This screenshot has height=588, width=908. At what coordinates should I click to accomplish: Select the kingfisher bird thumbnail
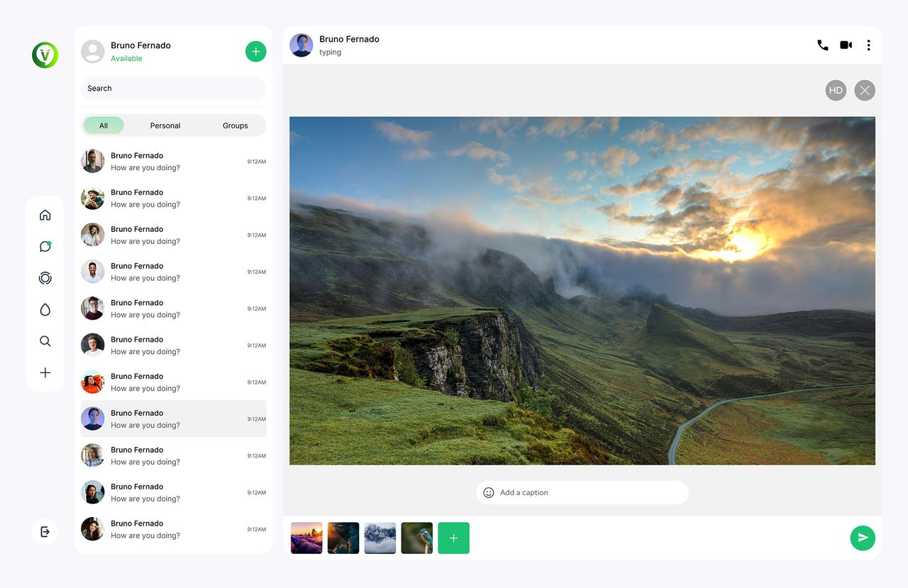click(417, 538)
